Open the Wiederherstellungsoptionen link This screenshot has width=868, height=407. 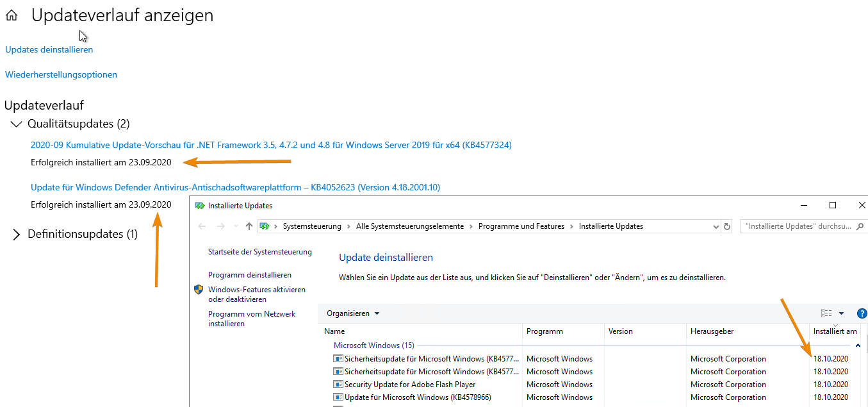coord(61,74)
